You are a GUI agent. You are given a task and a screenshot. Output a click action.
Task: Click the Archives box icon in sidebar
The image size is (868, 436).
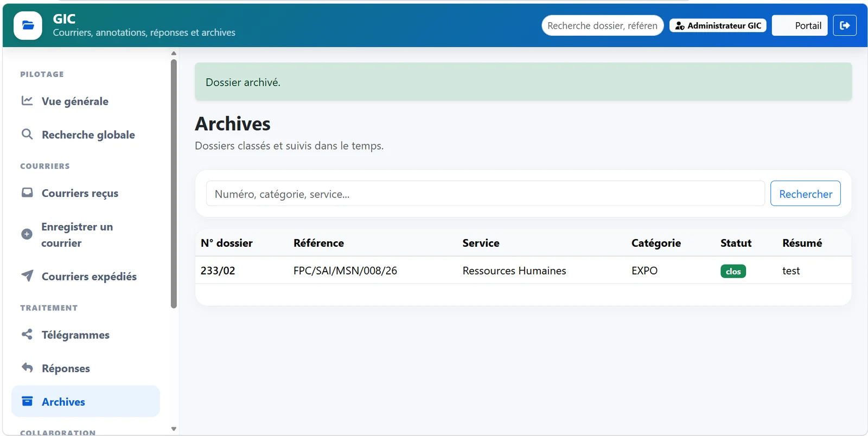(x=27, y=401)
